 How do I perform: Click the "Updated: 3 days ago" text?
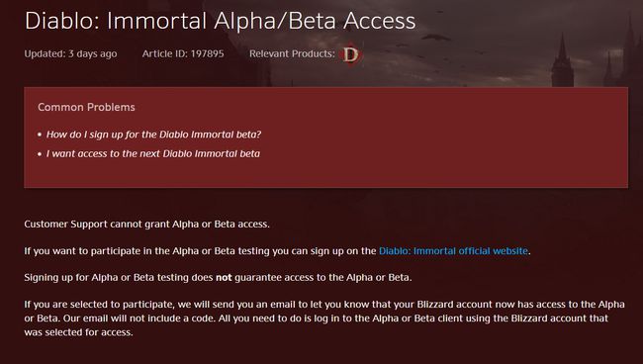pyautogui.click(x=70, y=53)
